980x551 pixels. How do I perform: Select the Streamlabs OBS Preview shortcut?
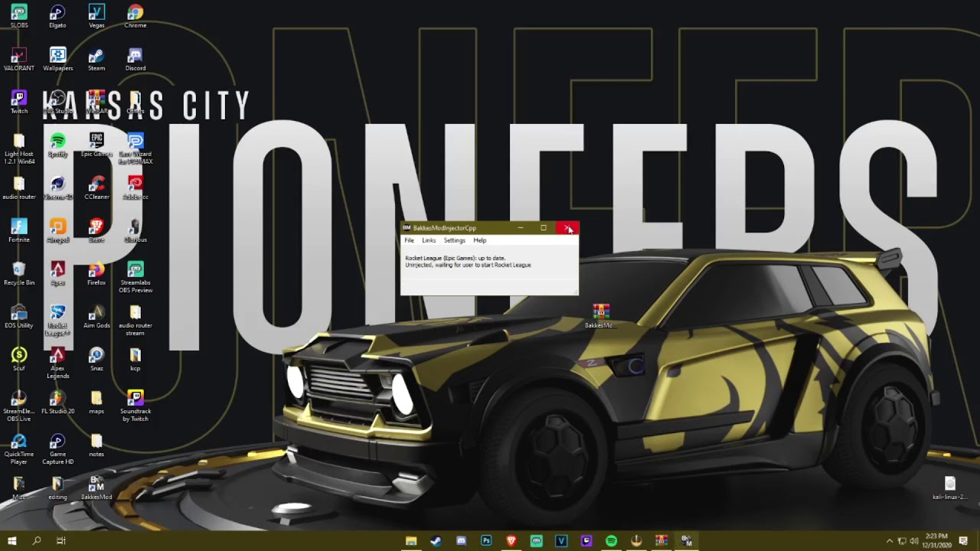pos(136,277)
